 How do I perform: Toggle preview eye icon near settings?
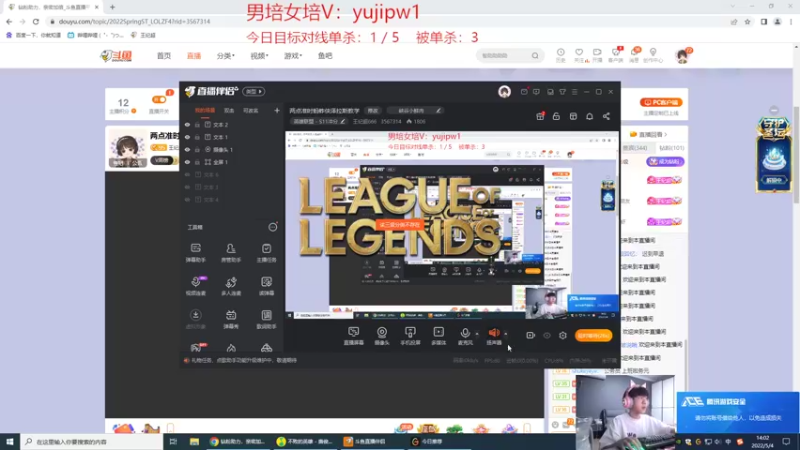(547, 335)
